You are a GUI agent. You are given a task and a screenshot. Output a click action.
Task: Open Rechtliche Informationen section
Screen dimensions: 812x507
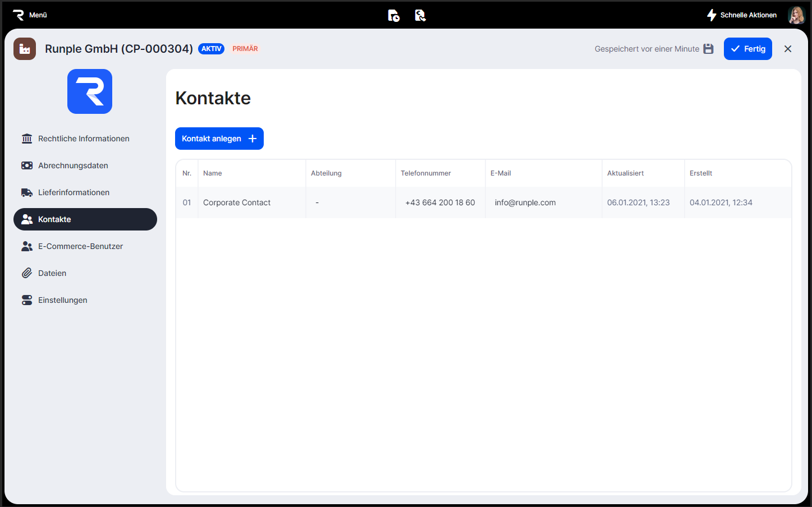[84, 139]
